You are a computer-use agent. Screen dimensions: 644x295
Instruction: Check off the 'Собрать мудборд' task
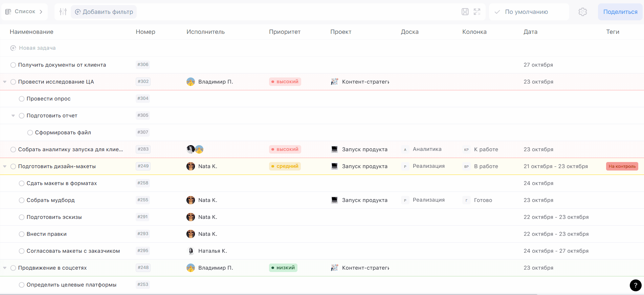tap(22, 200)
